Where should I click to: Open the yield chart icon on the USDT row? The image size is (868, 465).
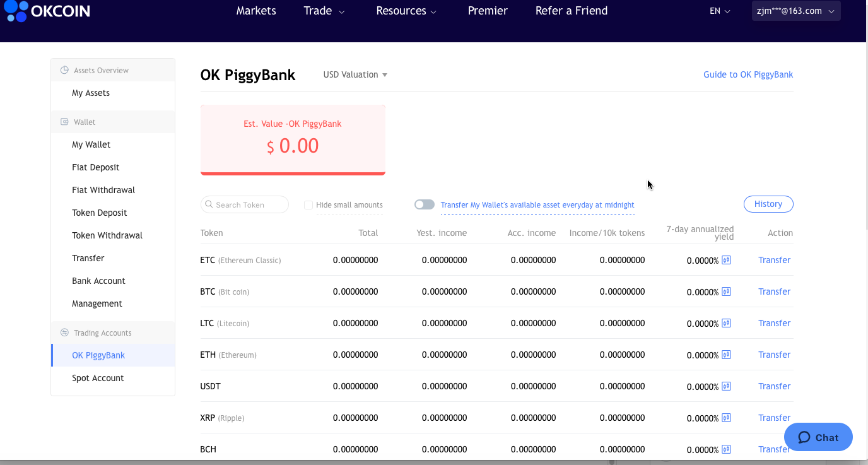point(725,386)
